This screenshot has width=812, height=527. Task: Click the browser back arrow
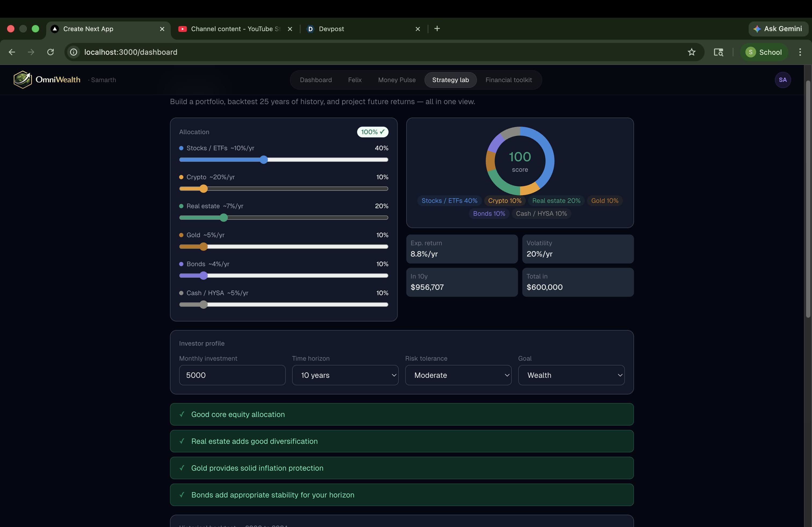pos(12,52)
